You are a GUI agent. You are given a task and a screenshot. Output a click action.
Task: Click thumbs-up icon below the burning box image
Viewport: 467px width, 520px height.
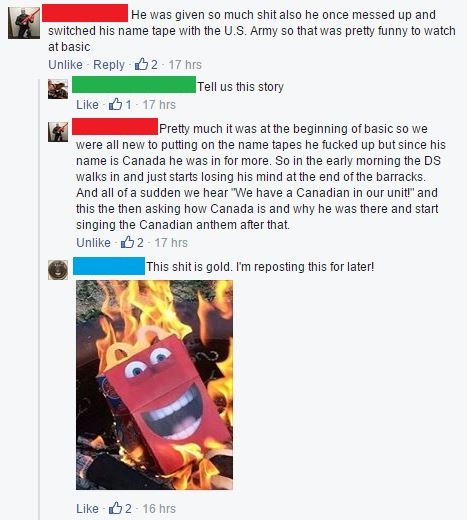coord(115,508)
